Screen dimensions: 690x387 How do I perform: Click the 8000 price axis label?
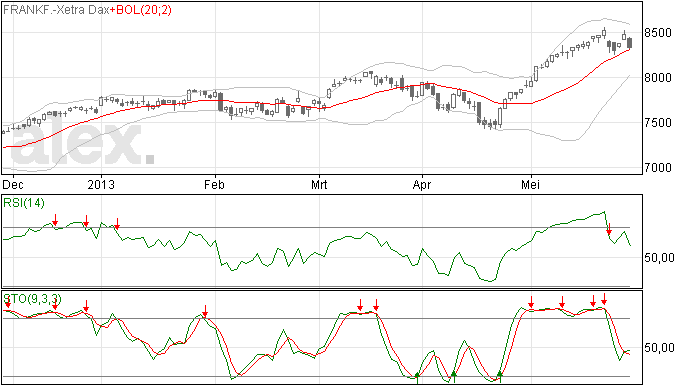[x=658, y=78]
